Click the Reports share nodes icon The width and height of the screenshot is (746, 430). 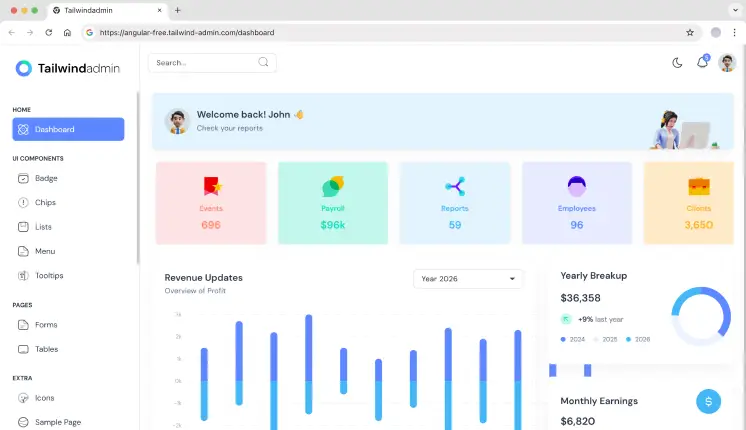(x=455, y=186)
